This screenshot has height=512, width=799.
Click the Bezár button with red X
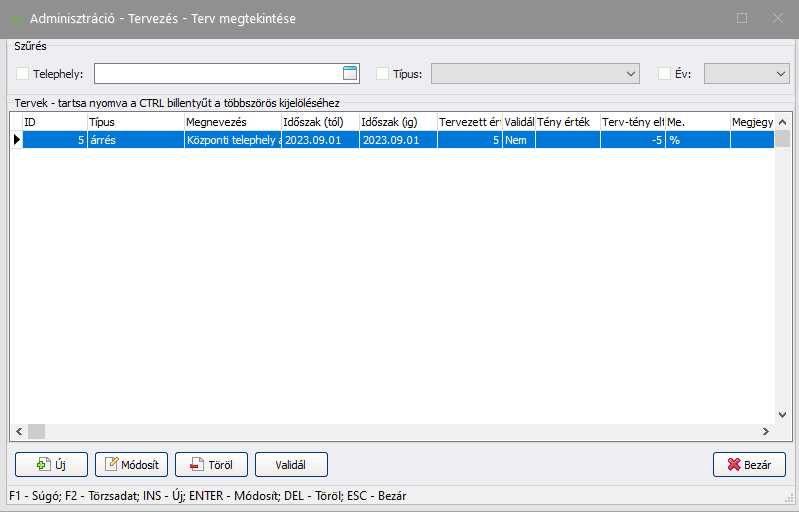(x=748, y=465)
